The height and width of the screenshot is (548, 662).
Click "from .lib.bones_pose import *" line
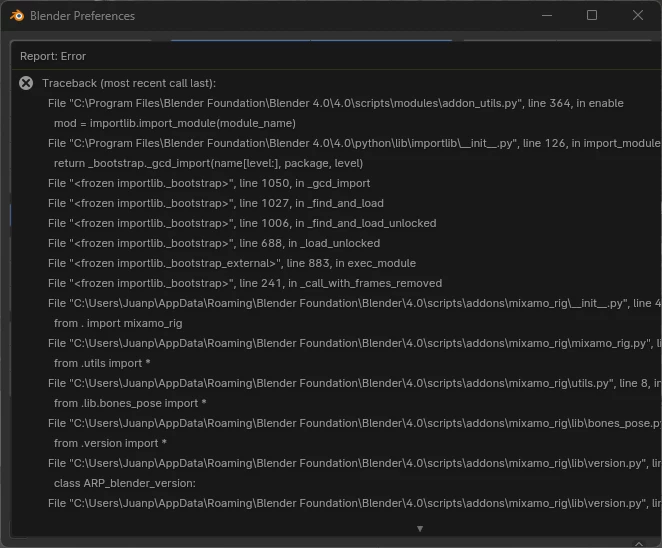point(130,404)
